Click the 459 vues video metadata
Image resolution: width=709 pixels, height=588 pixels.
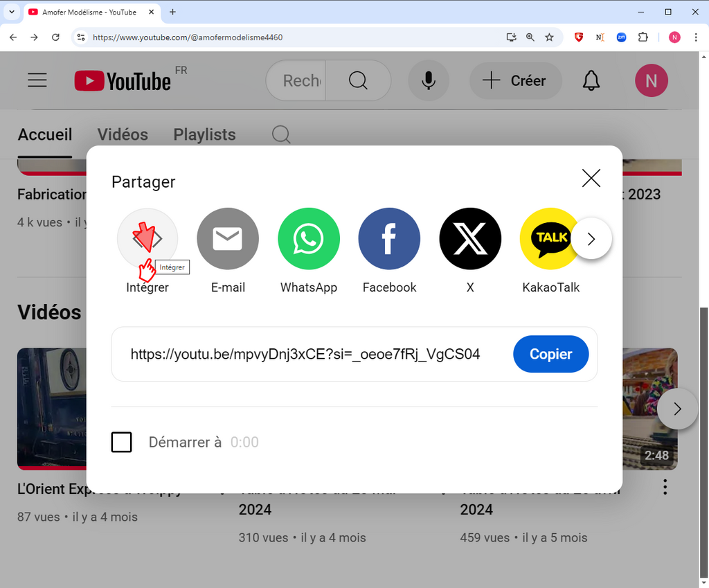tap(523, 538)
